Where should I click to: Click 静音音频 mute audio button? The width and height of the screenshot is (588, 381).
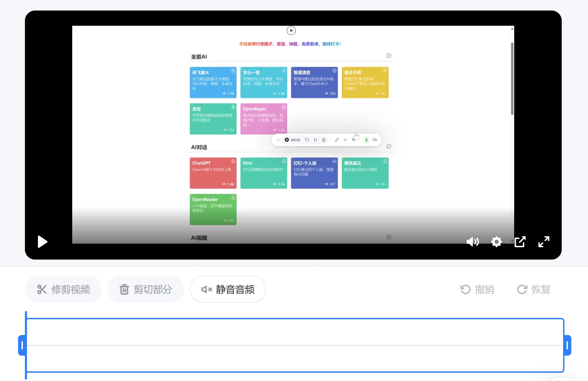click(x=228, y=289)
